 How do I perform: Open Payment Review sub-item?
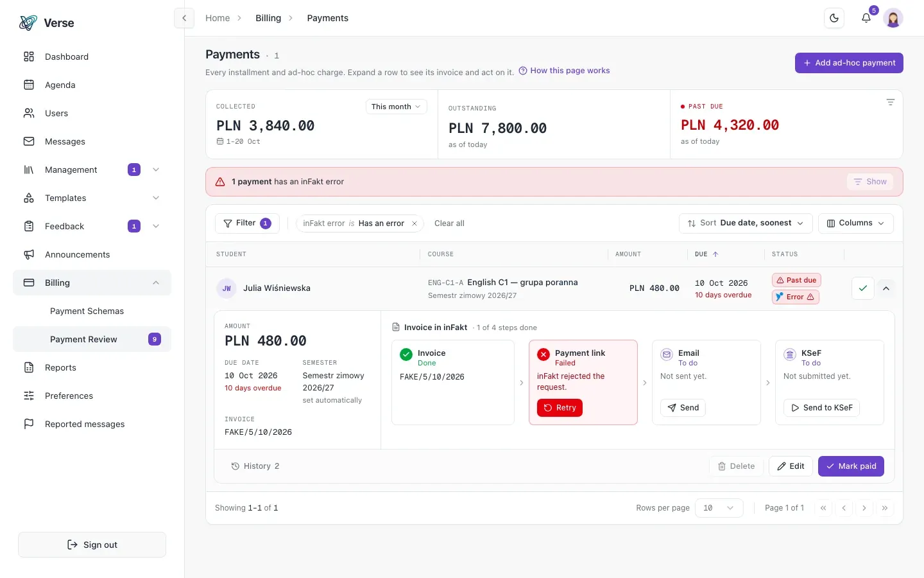pyautogui.click(x=92, y=339)
